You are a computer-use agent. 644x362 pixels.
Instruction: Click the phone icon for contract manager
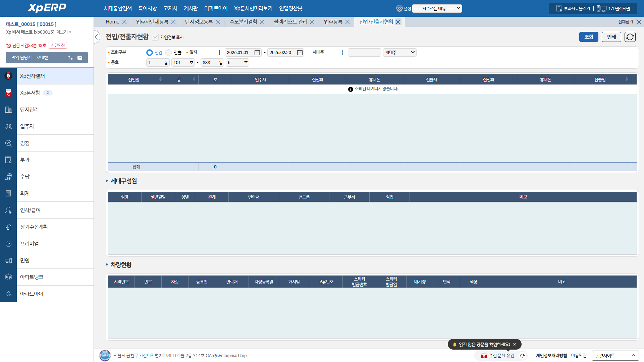pos(70,58)
